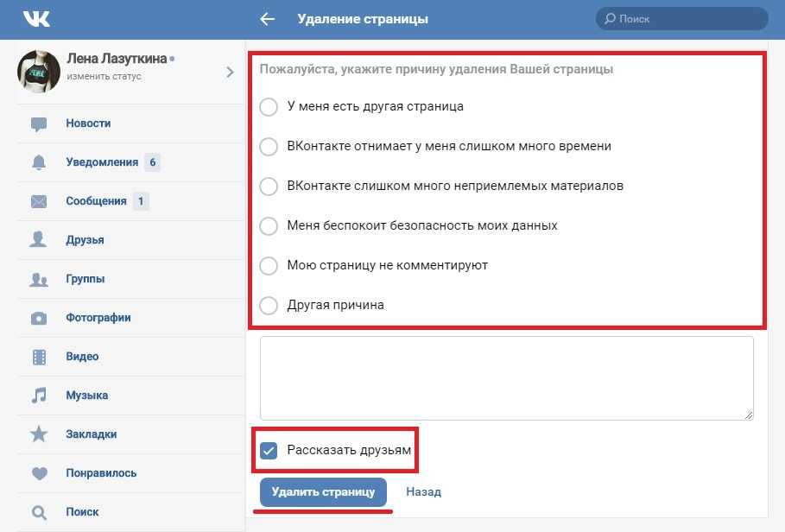Select 'ВКонтакте отнимает у меня слишком много времени'
The image size is (785, 532).
[269, 146]
